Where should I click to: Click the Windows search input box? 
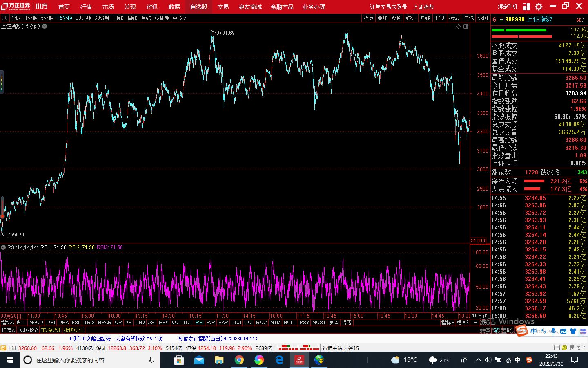pos(90,360)
